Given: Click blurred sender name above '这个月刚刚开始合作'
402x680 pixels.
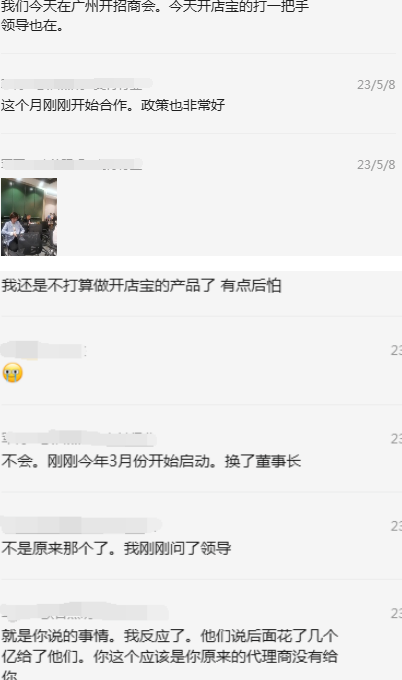Looking at the screenshot, I should coord(77,84).
